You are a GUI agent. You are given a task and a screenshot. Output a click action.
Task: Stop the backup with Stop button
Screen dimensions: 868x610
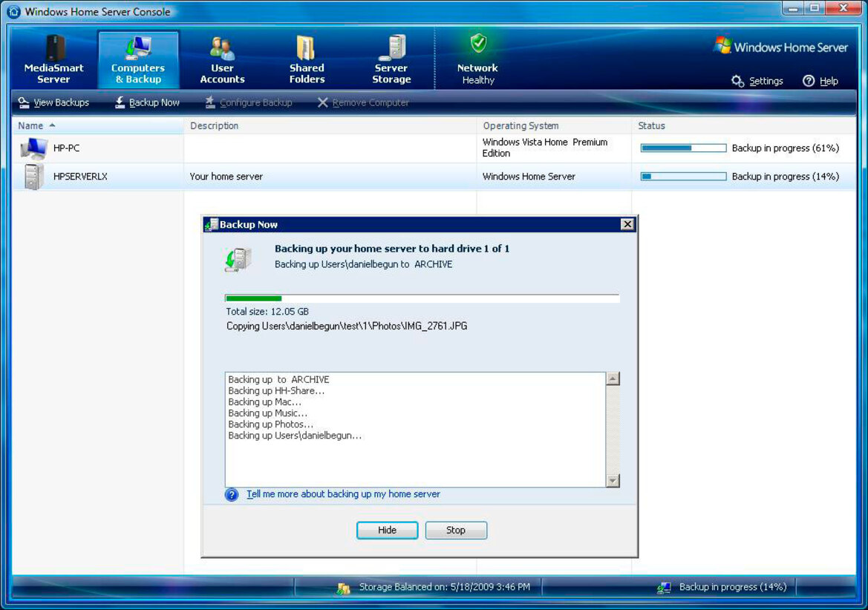pos(456,531)
